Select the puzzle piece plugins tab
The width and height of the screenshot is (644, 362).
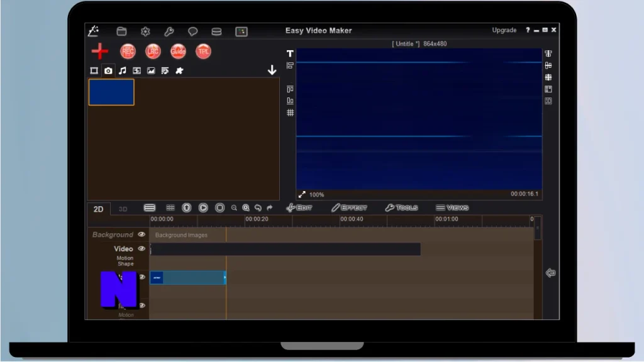coord(179,70)
